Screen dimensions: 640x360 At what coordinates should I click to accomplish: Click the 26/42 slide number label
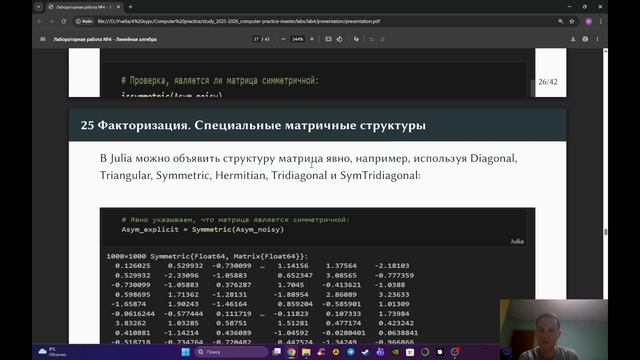(x=548, y=82)
